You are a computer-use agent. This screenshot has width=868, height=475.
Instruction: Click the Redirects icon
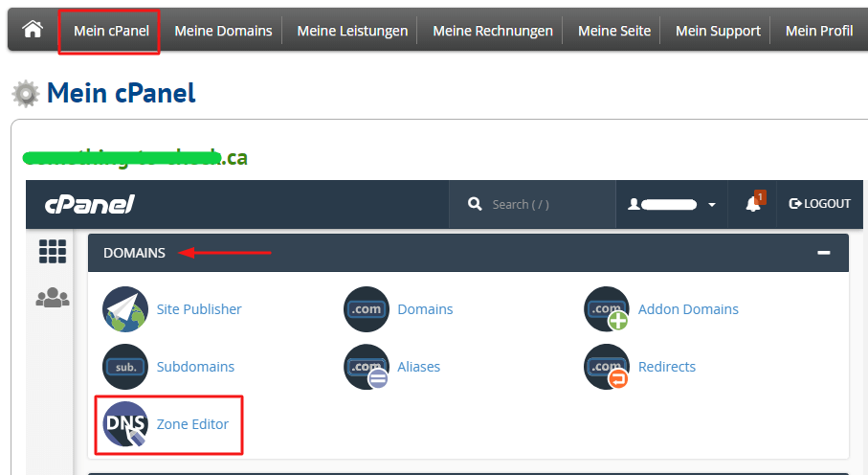pyautogui.click(x=607, y=367)
